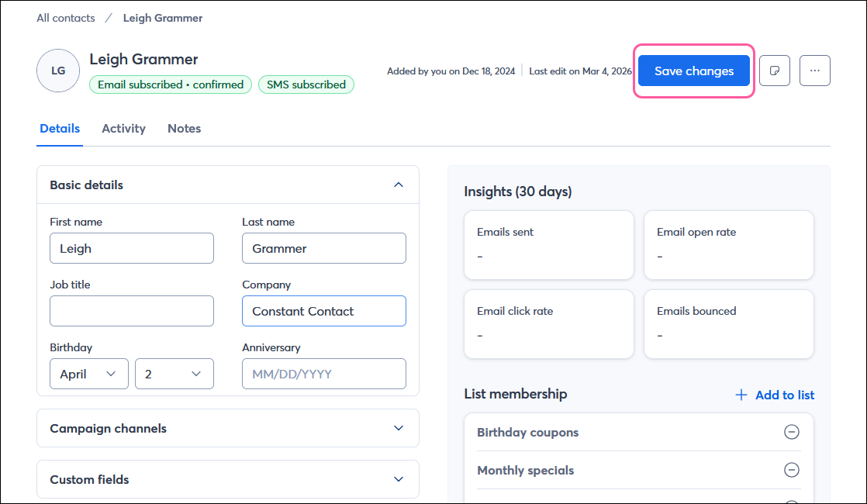Remove contact from Birthday coupons list
This screenshot has width=867, height=504.
point(791,433)
